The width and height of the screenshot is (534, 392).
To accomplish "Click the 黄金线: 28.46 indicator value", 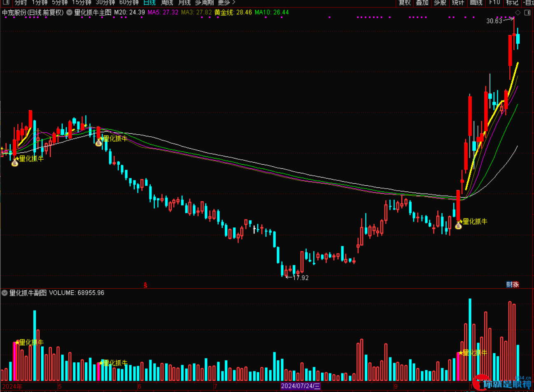I will [x=233, y=13].
